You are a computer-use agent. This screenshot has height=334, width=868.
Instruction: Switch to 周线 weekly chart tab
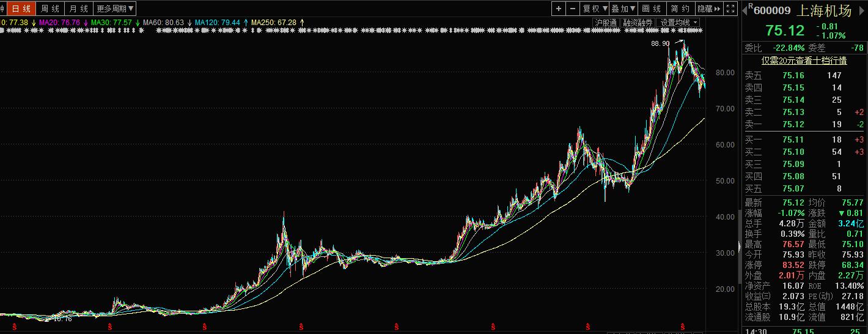click(x=50, y=9)
